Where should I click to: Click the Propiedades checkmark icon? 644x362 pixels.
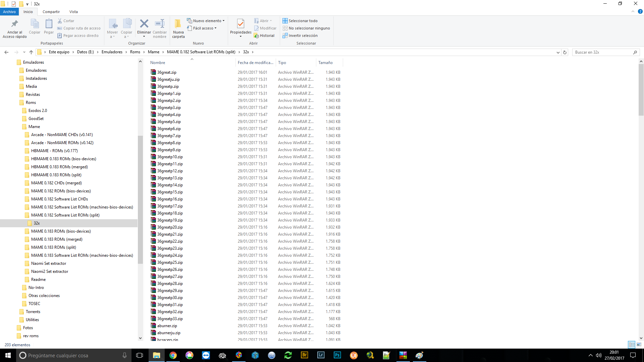point(240,23)
